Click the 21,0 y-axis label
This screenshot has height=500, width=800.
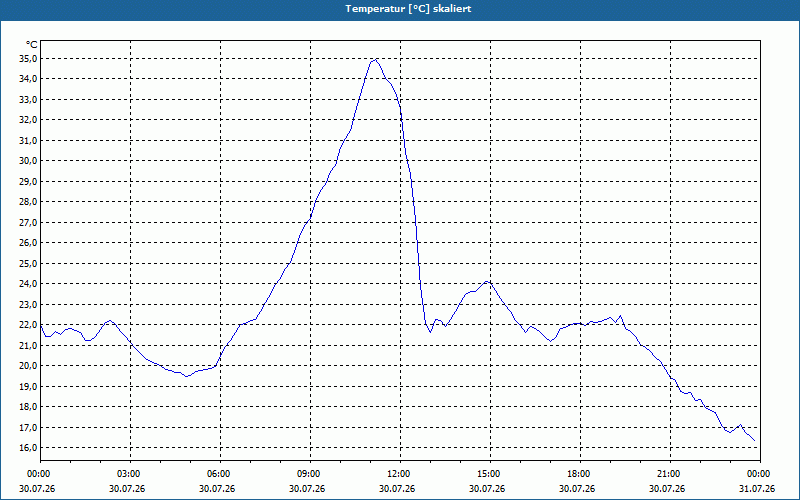[x=28, y=345]
